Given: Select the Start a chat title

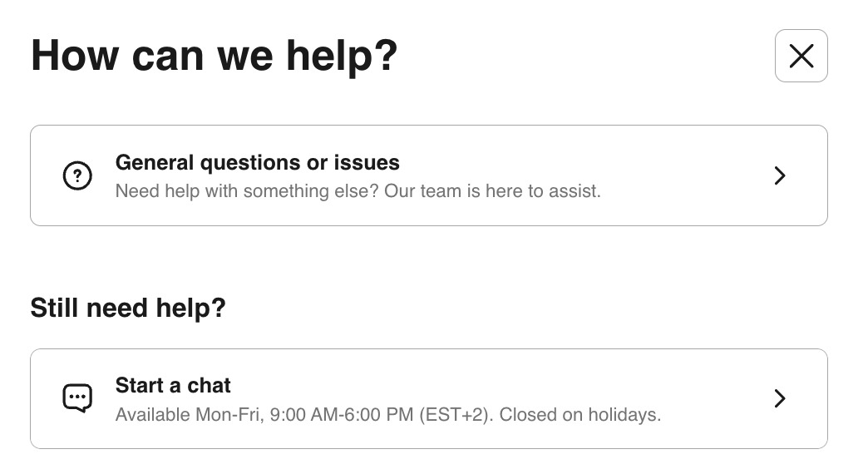Looking at the screenshot, I should coord(173,385).
